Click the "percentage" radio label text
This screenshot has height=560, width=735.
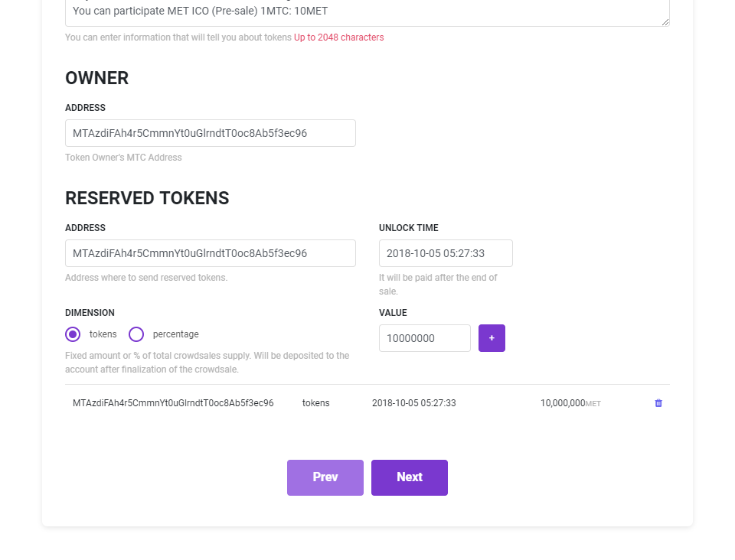175,334
